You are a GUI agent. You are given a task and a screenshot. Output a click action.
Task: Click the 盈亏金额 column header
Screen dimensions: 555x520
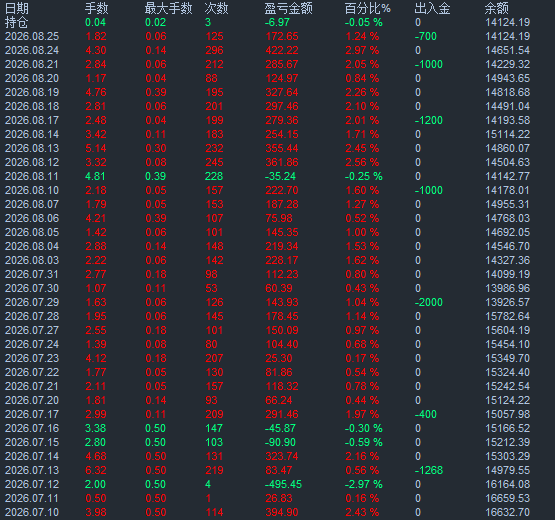[x=288, y=8]
